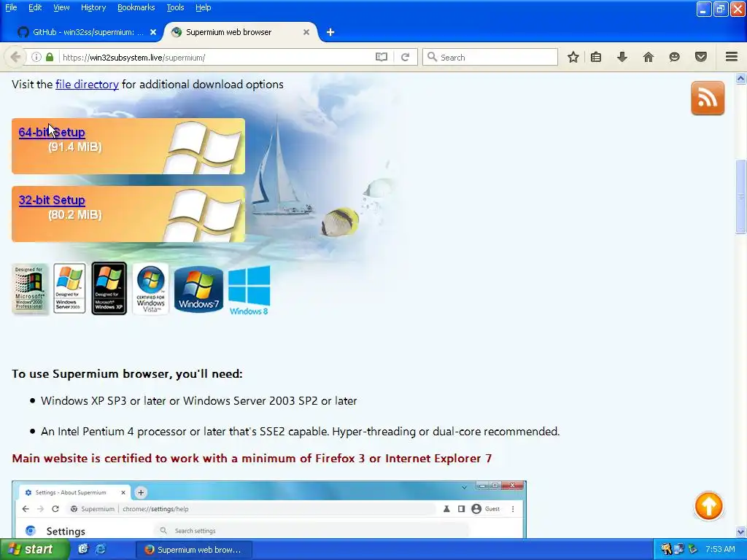Open the File menu

[11, 7]
